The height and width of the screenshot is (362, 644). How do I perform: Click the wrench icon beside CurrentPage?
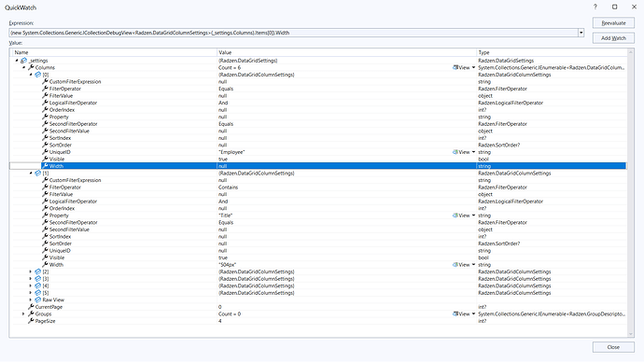tap(31, 307)
